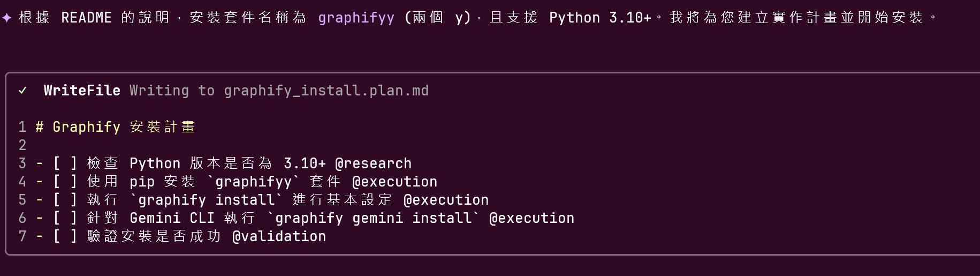Click line number 7 in the gutter
The height and width of the screenshot is (276, 980).
point(22,236)
